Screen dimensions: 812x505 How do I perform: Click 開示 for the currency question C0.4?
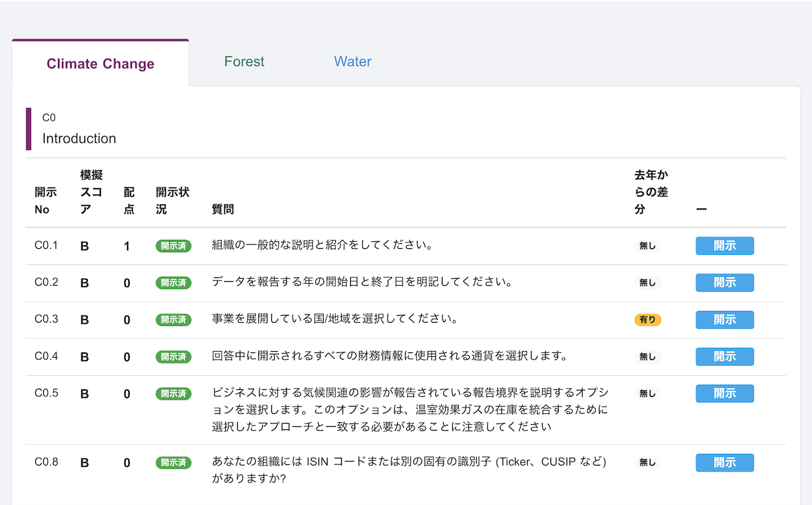point(724,356)
